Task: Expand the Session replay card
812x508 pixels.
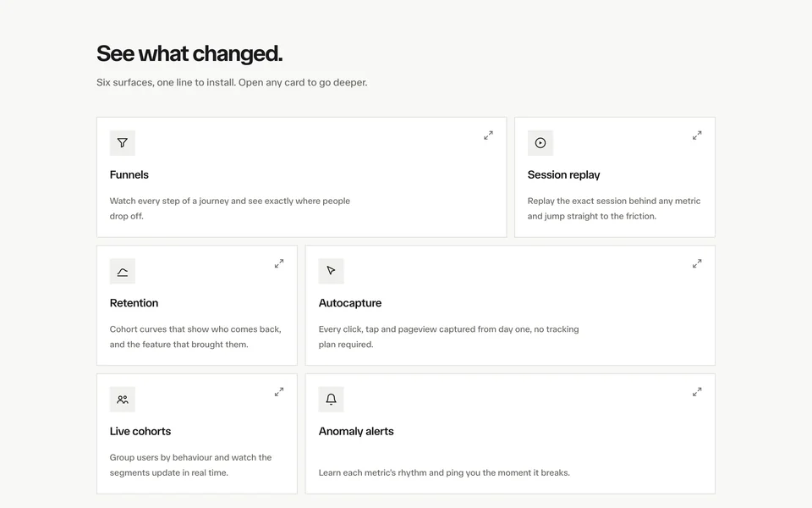Action: (x=697, y=135)
